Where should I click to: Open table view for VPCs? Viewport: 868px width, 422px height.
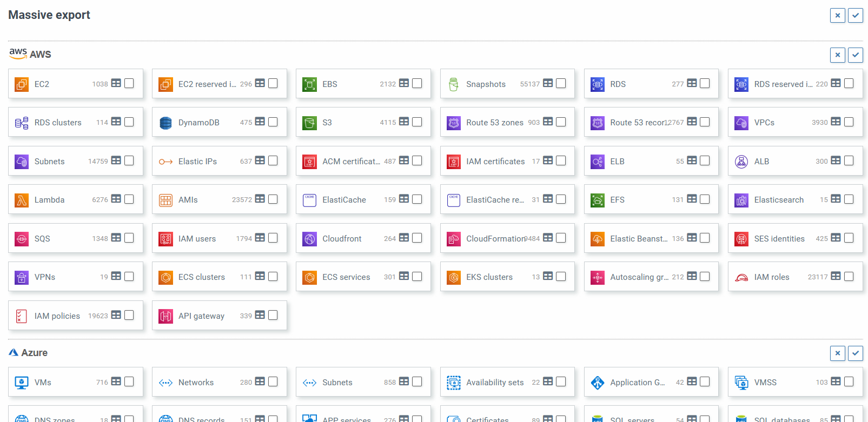click(x=836, y=122)
